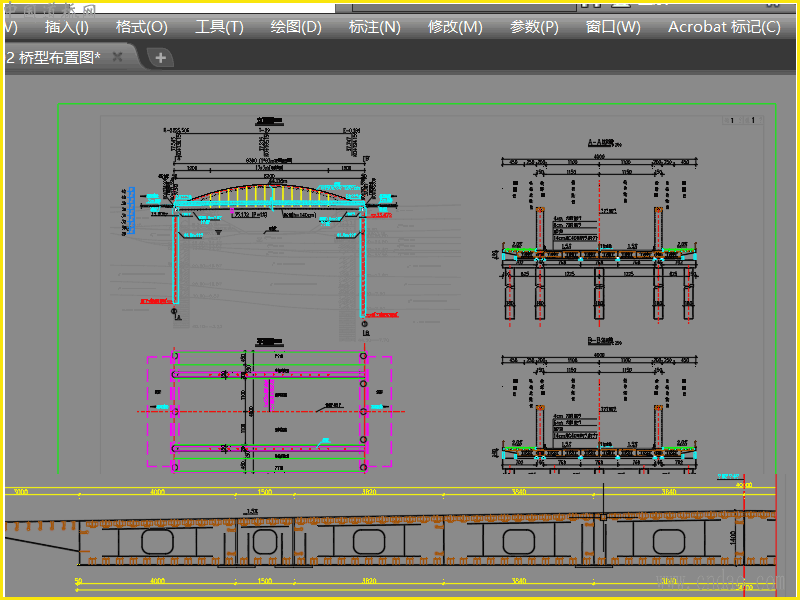Open the 窗口(W) window menu
The width and height of the screenshot is (800, 600).
(613, 27)
